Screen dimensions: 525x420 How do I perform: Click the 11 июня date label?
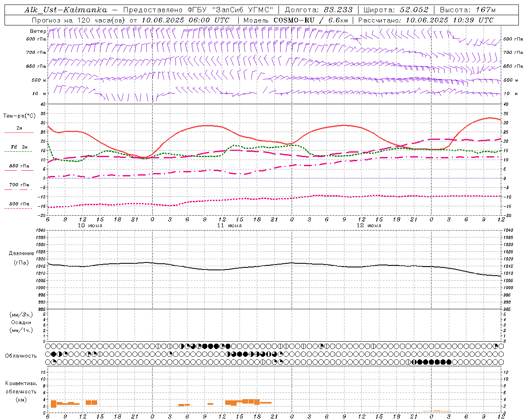point(229,226)
